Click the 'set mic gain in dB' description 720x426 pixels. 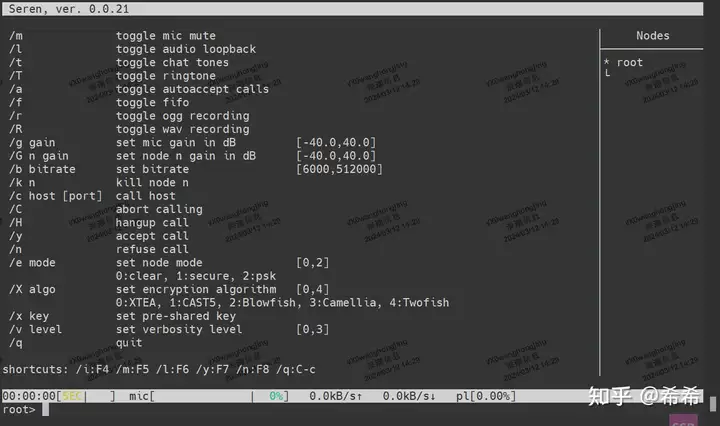[175, 143]
